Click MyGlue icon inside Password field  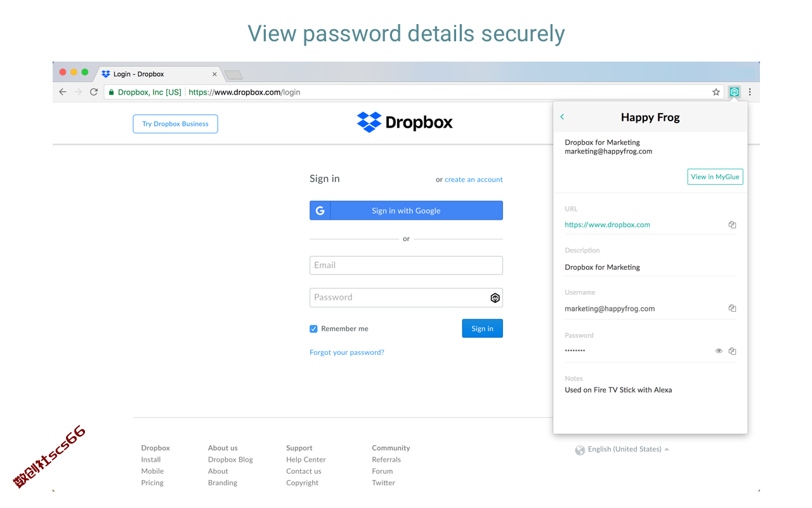tap(495, 298)
